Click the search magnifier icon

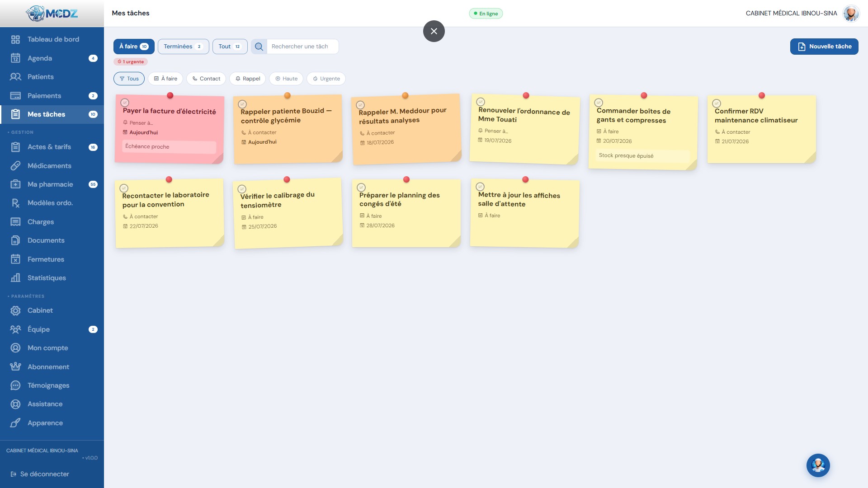pyautogui.click(x=259, y=47)
